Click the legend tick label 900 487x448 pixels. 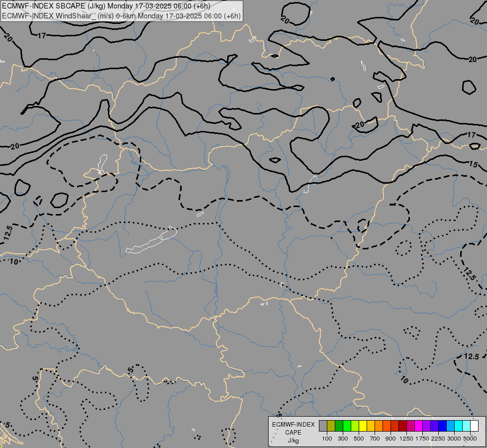390,439
